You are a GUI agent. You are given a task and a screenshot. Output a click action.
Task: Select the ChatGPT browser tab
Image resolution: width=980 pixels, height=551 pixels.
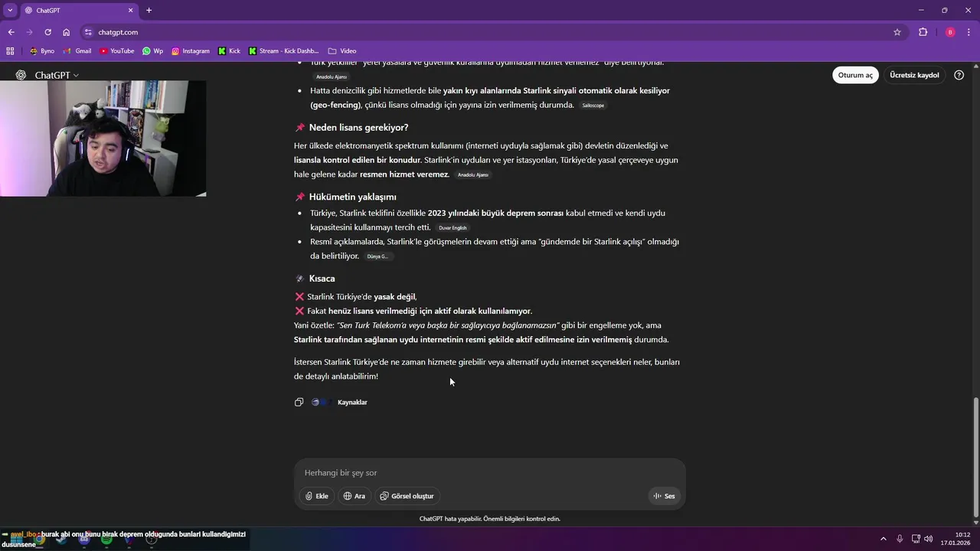click(77, 11)
